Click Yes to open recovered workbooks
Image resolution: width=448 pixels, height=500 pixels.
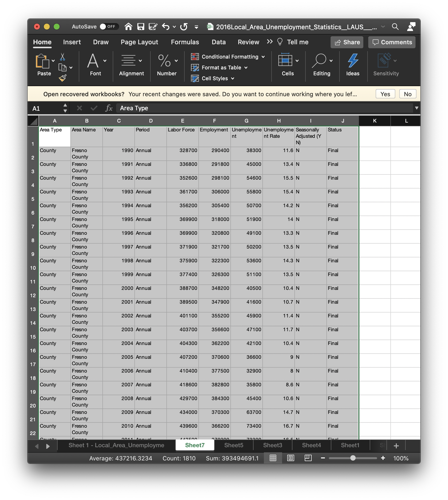(x=385, y=94)
